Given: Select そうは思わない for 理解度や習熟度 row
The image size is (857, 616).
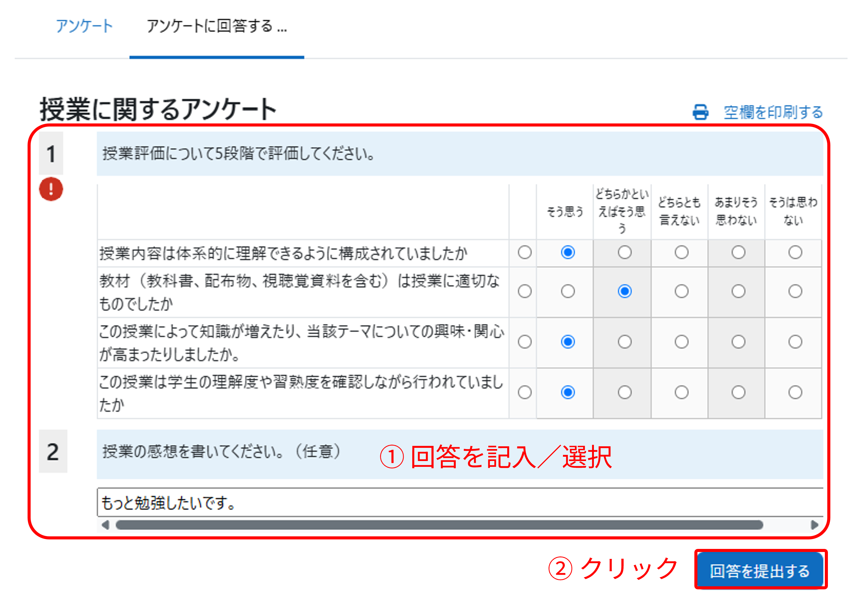Looking at the screenshot, I should coord(795,392).
